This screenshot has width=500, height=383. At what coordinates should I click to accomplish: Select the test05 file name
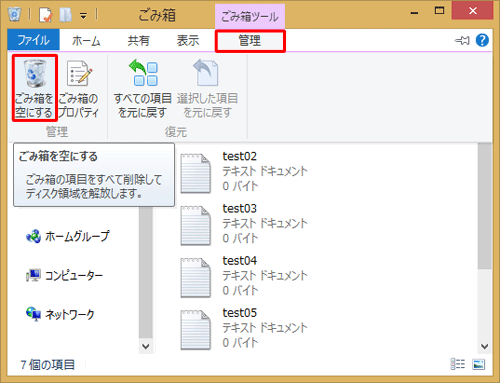coord(240,313)
